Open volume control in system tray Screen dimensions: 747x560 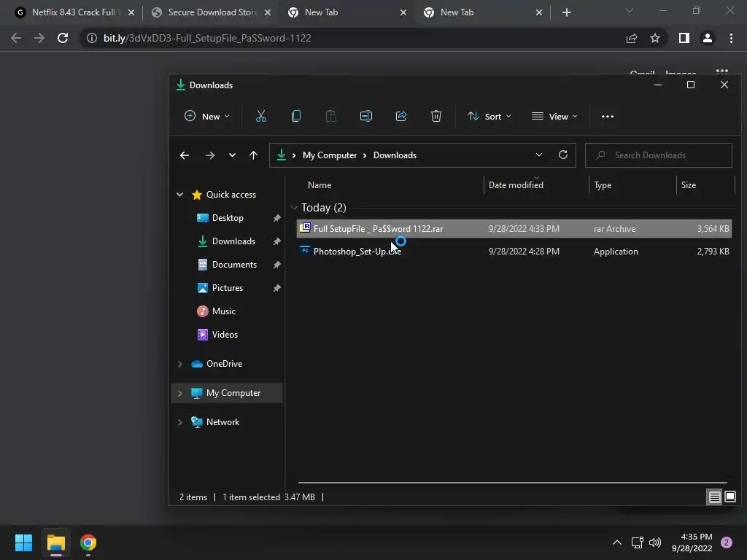pyautogui.click(x=655, y=542)
